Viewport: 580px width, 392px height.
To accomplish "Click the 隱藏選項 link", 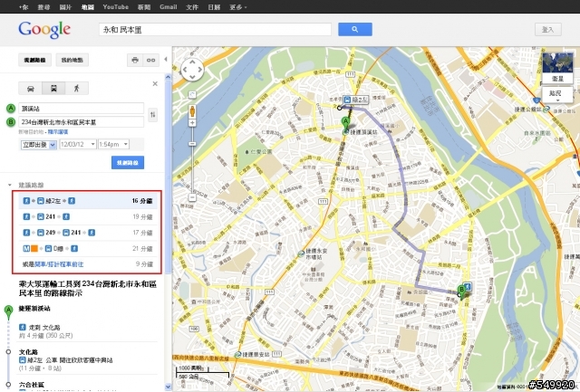I will (58, 132).
